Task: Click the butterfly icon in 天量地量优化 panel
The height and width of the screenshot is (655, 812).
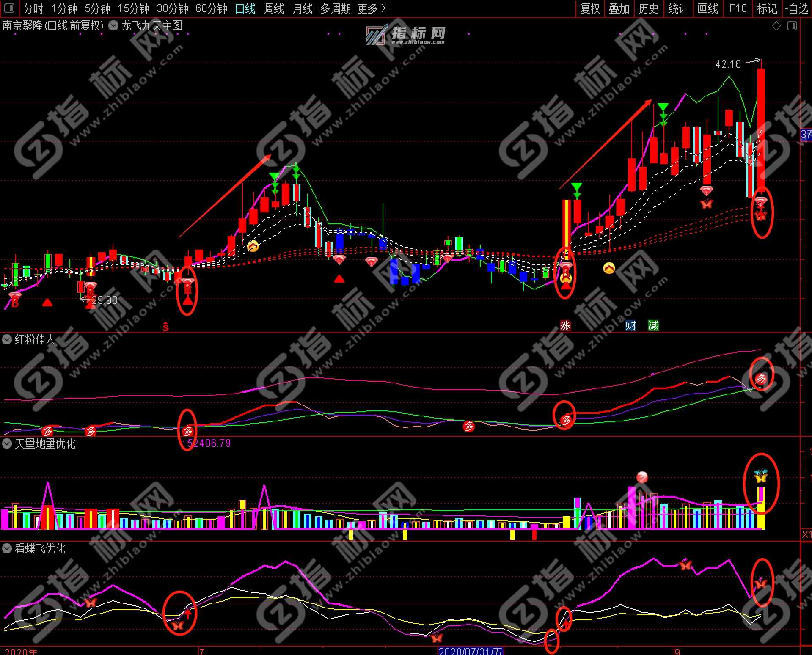Action: coord(760,476)
